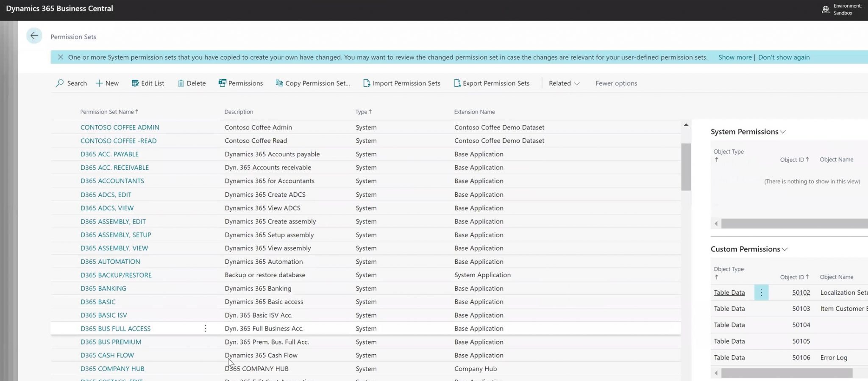Open the Permissions action
The width and height of the screenshot is (868, 381).
pos(241,83)
